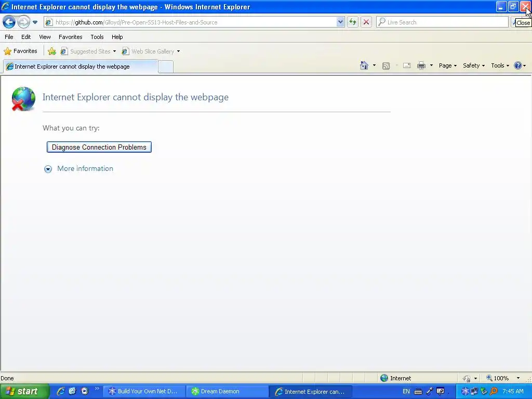The width and height of the screenshot is (532, 399).
Task: Select the 'Internet Explorer cannot display' tab
Action: click(81, 66)
